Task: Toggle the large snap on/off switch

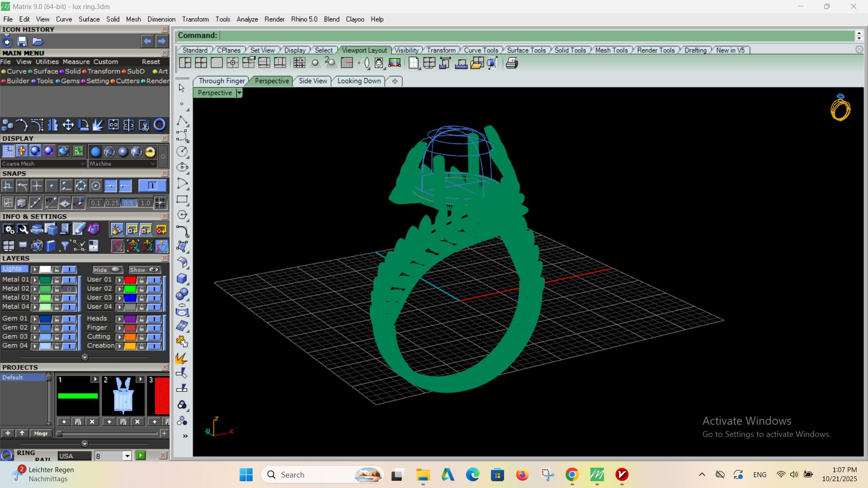Action: tap(152, 186)
